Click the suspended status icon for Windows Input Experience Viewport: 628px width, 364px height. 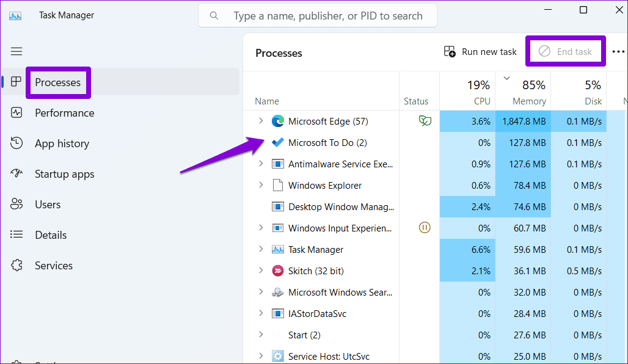point(425,228)
